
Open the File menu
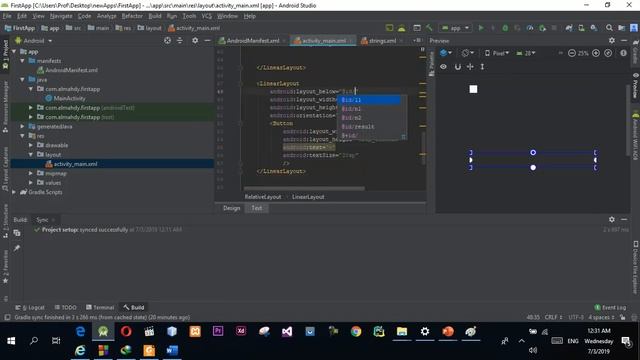click(x=7, y=16)
